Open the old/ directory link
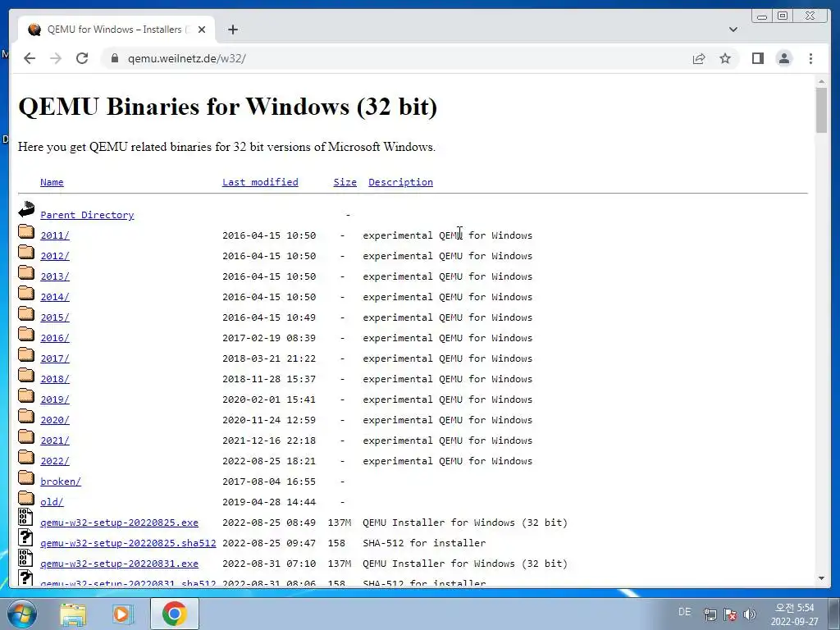Viewport: 840px width, 630px height. (52, 502)
